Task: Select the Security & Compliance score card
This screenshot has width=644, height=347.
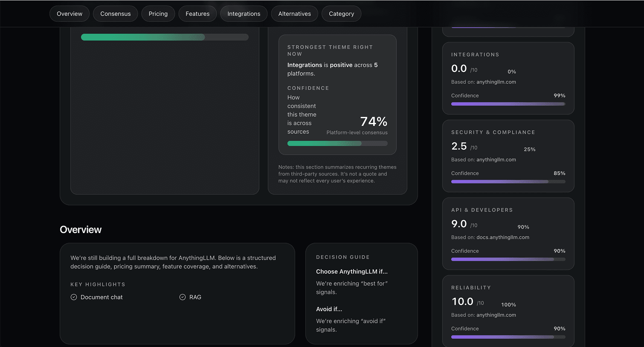Action: point(508,156)
